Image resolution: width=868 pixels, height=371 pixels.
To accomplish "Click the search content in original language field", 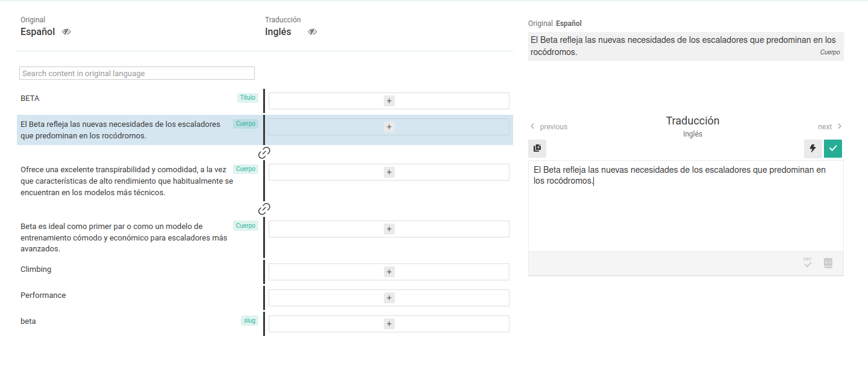I will pyautogui.click(x=137, y=73).
